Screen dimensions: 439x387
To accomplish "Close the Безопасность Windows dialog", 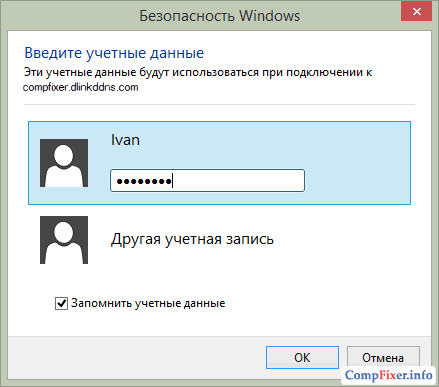I will coord(417,12).
